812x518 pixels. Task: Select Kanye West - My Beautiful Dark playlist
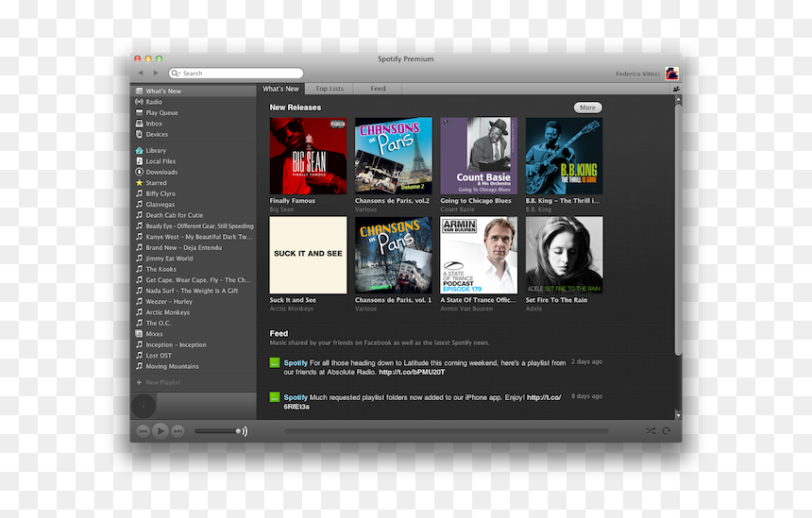tap(194, 237)
